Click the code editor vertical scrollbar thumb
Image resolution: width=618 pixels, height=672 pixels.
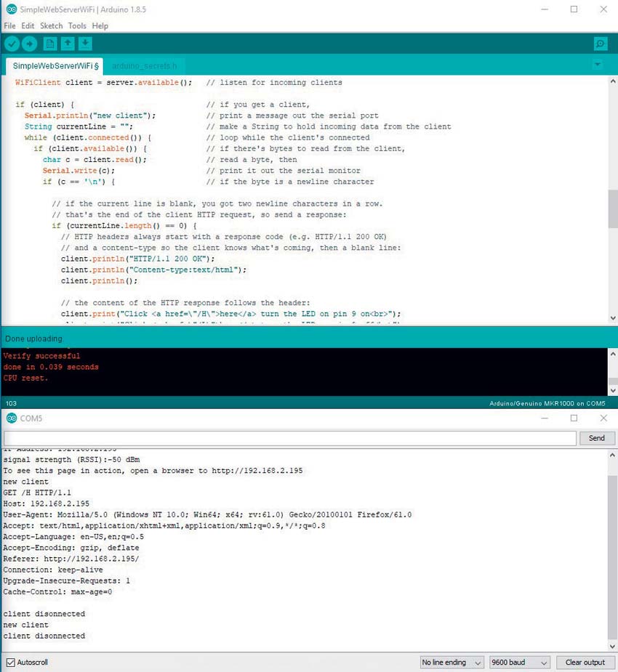click(613, 209)
